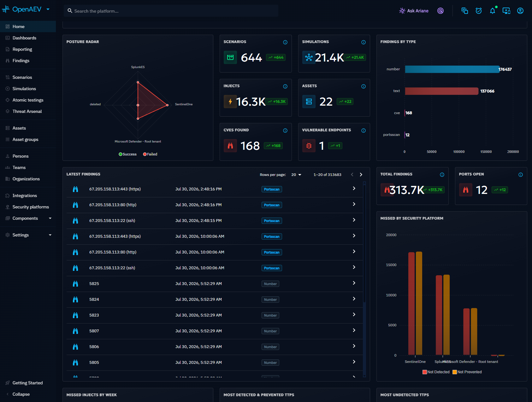Expand 67.205.158.113:22 (ssh) 2:48:15 PM row

pos(354,220)
